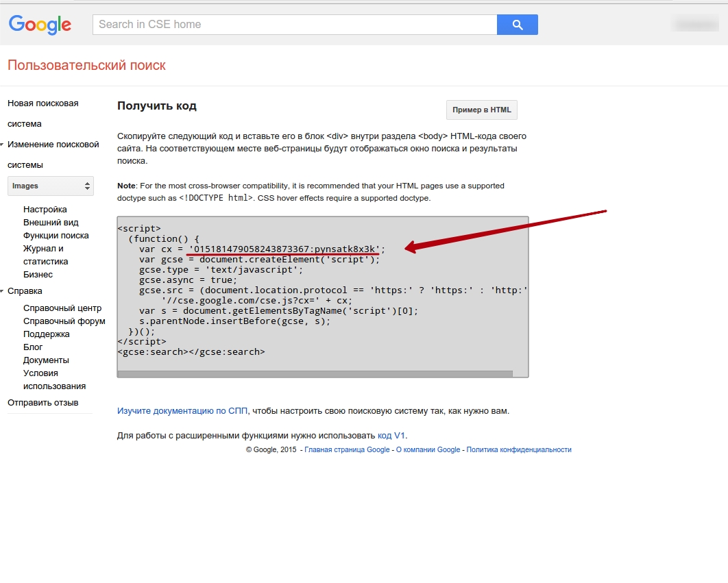728x583 pixels.
Task: Click the gcse:search tag line in code
Action: tap(191, 352)
